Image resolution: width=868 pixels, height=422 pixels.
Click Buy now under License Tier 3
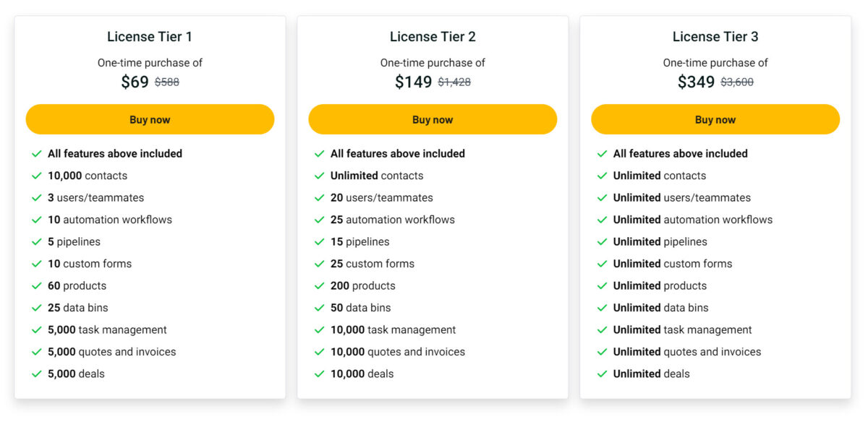tap(715, 119)
